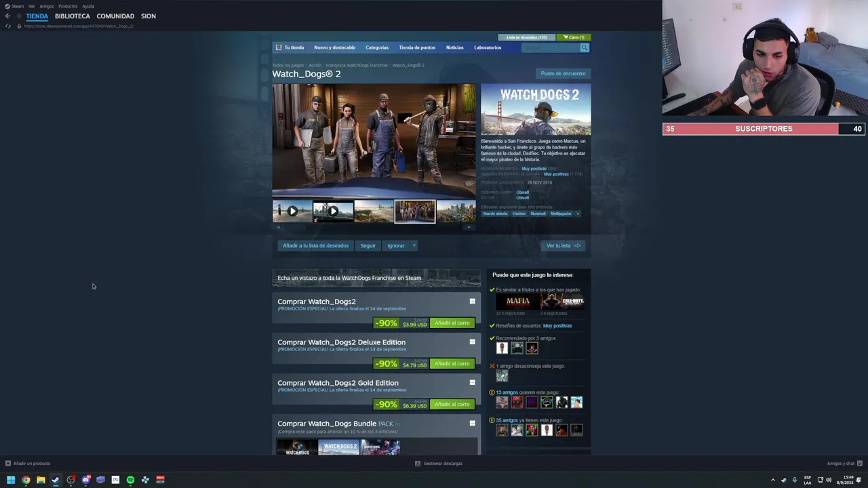Screen dimensions: 868x488
Task: Open Spotify from taskbar
Action: [130, 480]
